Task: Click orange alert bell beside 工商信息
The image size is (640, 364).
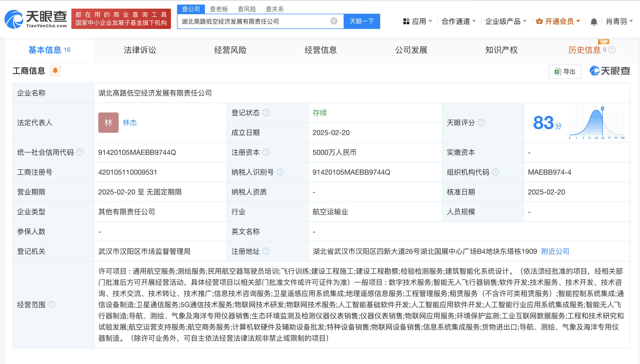Action: tap(55, 71)
